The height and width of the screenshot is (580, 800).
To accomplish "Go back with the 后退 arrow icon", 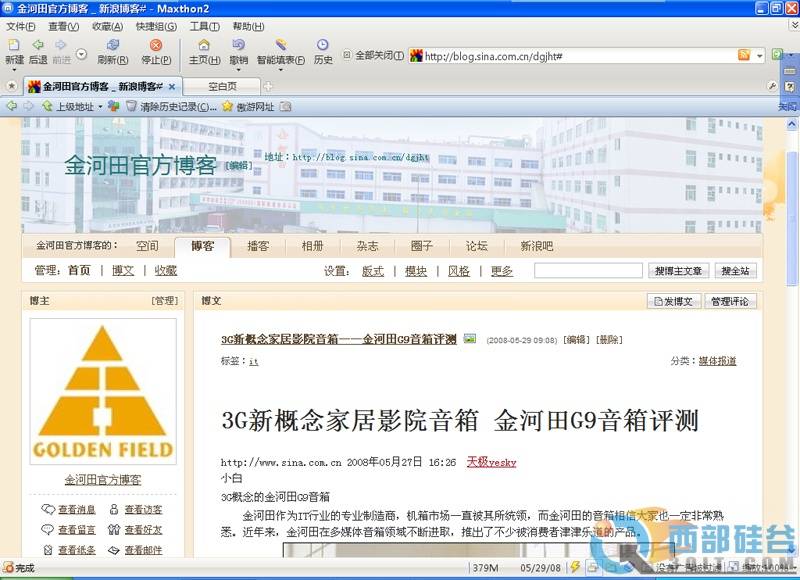I will 38,45.
